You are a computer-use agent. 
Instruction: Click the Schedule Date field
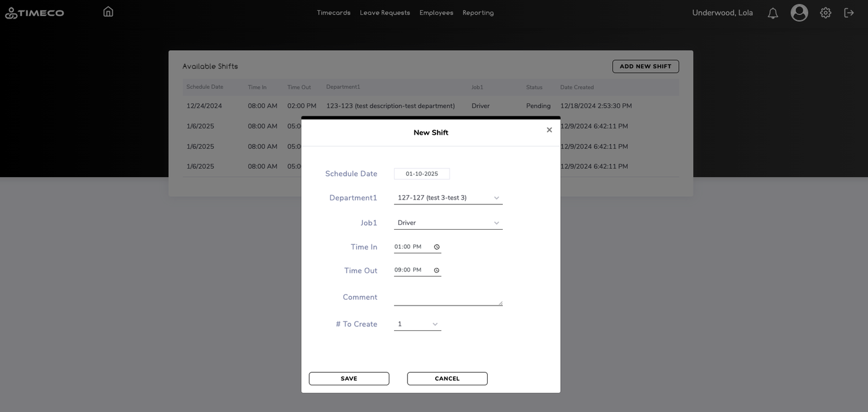422,174
